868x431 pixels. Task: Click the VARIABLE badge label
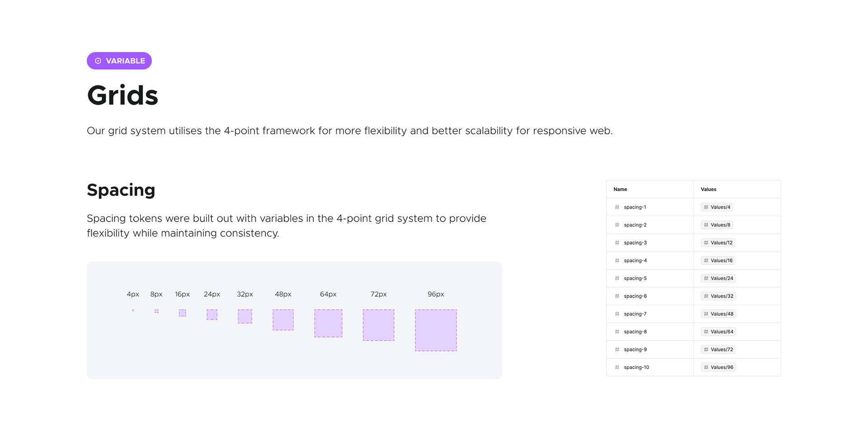tap(125, 61)
